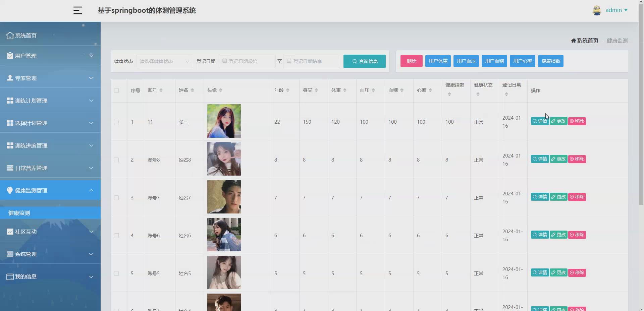Check the select-all checkbox in table header
644x311 pixels.
tap(116, 90)
